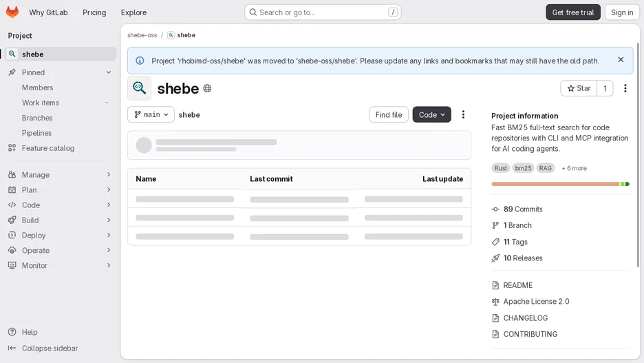Screen dimensions: 644x363
Task: Click the Deploy icon in sidebar
Action: [x=12, y=235]
